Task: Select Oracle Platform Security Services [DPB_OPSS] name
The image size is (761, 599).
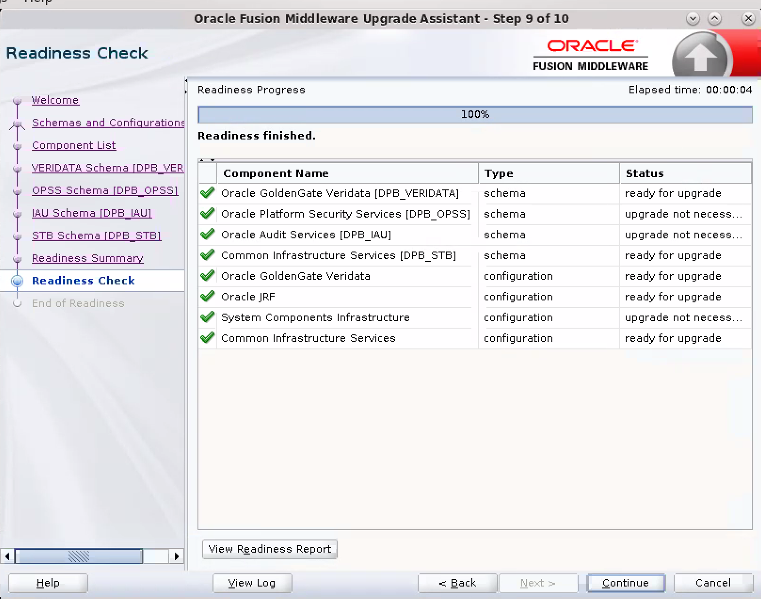Action: pyautogui.click(x=346, y=214)
